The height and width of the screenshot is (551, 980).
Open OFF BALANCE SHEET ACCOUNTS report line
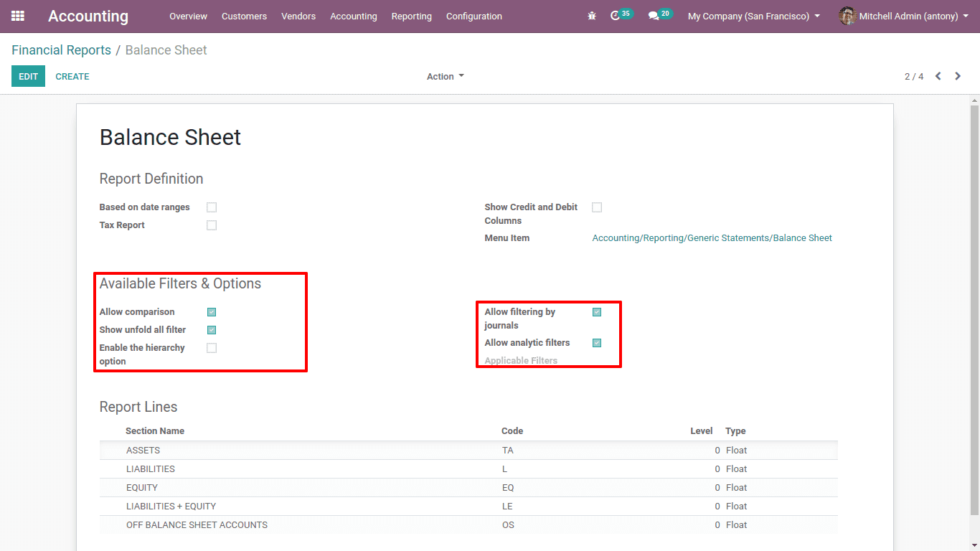(468, 525)
